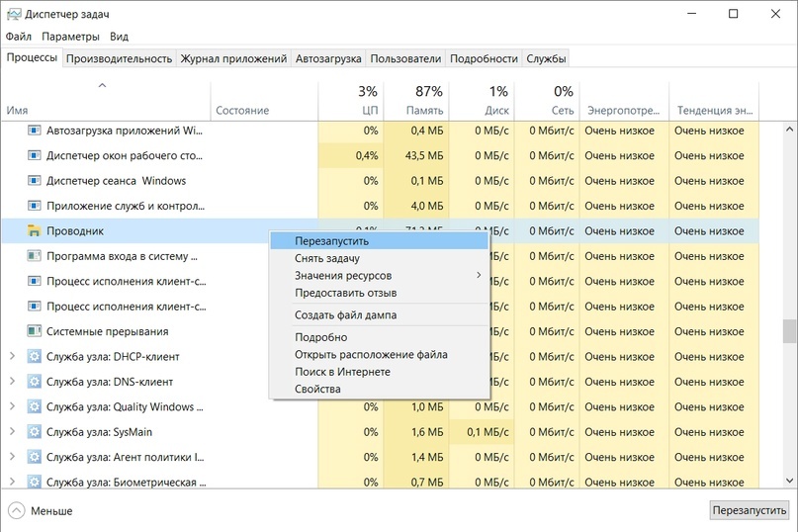Click the Task Manager title bar icon
This screenshot has height=532, width=798.
[x=14, y=14]
